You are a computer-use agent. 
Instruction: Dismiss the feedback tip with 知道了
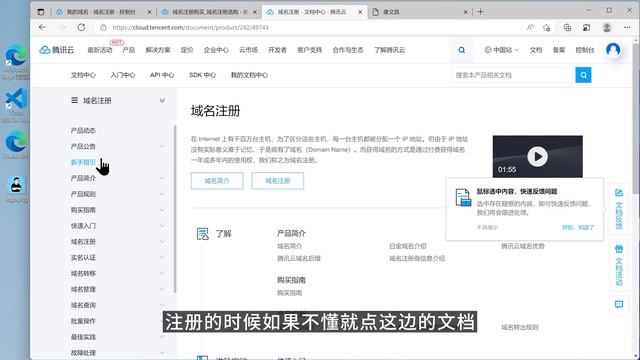click(578, 227)
